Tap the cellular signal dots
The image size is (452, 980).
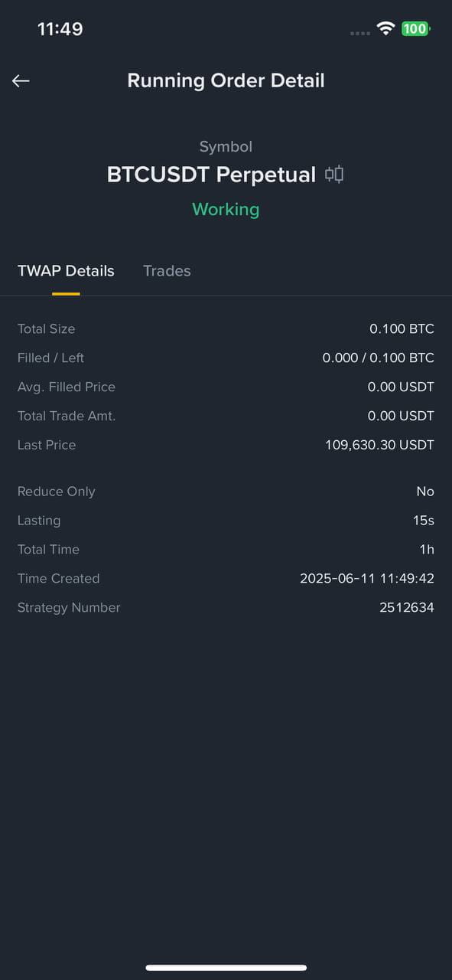point(360,33)
